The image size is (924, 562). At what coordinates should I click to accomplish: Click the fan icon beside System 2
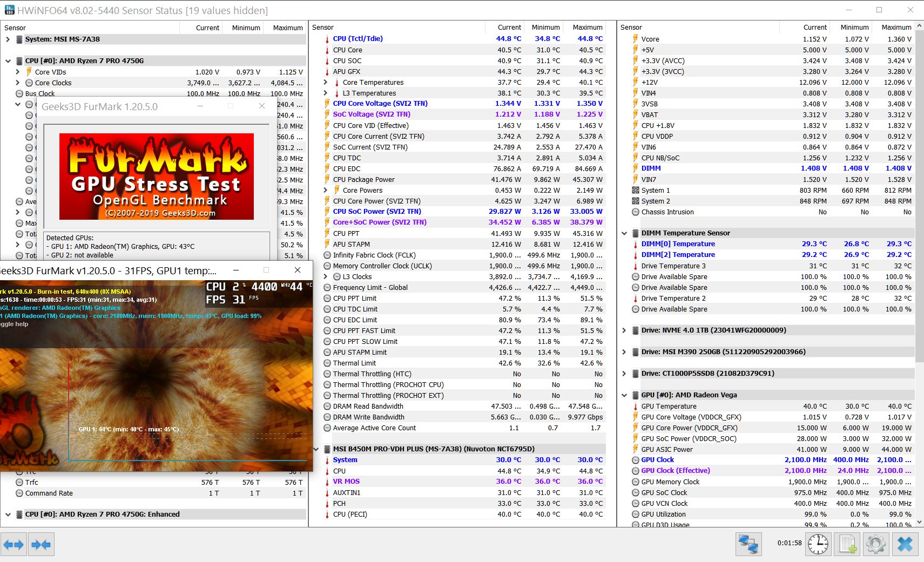(636, 201)
